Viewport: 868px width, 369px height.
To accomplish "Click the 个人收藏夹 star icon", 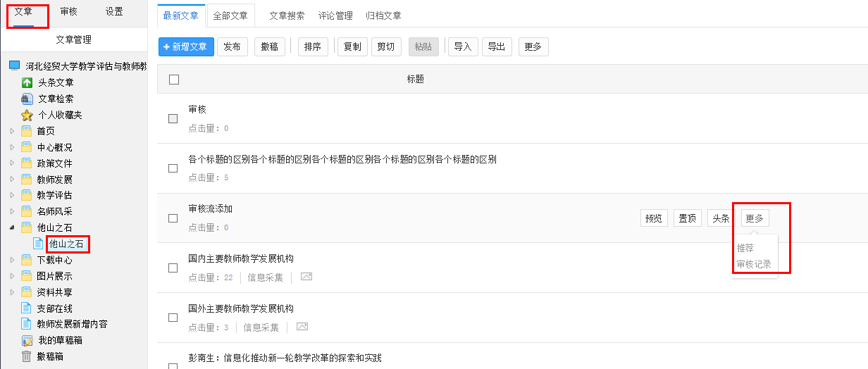I will [27, 115].
